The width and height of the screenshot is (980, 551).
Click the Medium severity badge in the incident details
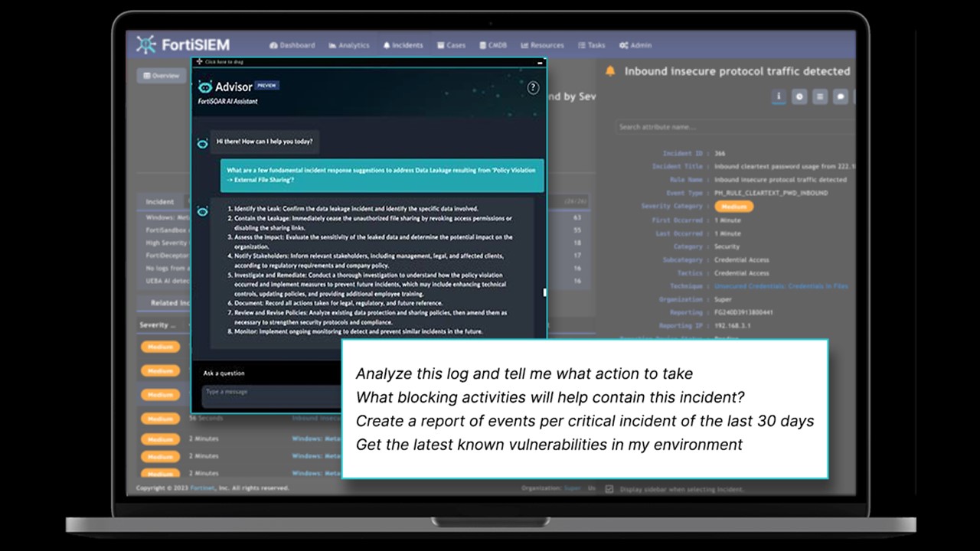point(733,207)
